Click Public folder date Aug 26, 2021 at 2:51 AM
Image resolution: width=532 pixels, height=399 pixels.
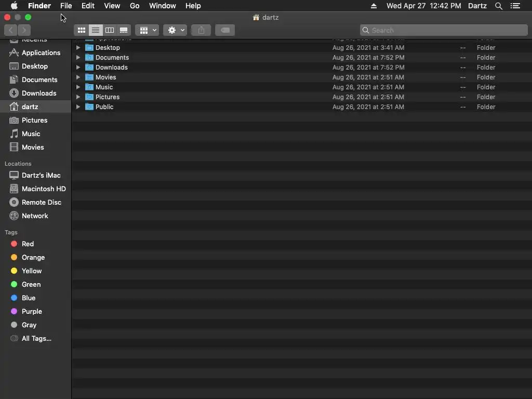coord(368,107)
